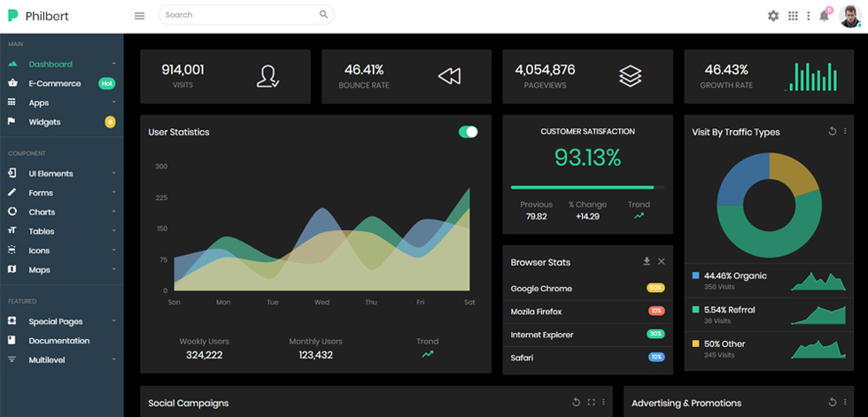Image resolution: width=868 pixels, height=417 pixels.
Task: Click the blue Organic legend swatch
Action: (x=696, y=275)
